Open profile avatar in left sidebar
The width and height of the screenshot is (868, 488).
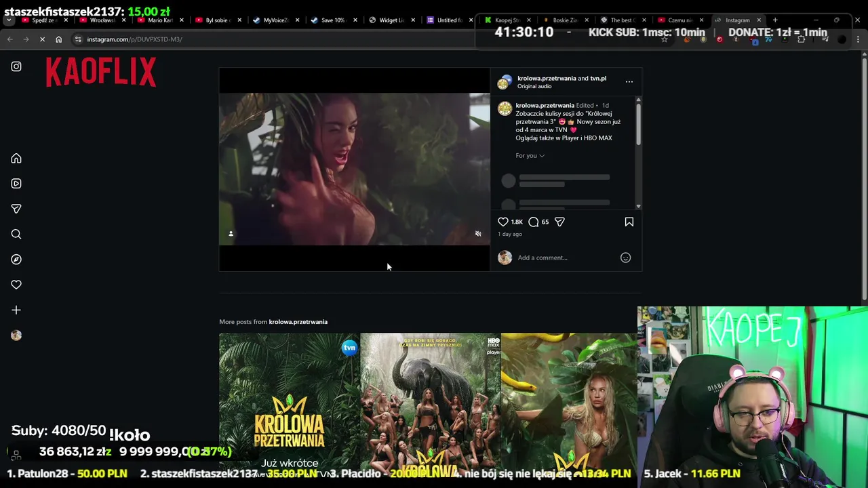(16, 335)
